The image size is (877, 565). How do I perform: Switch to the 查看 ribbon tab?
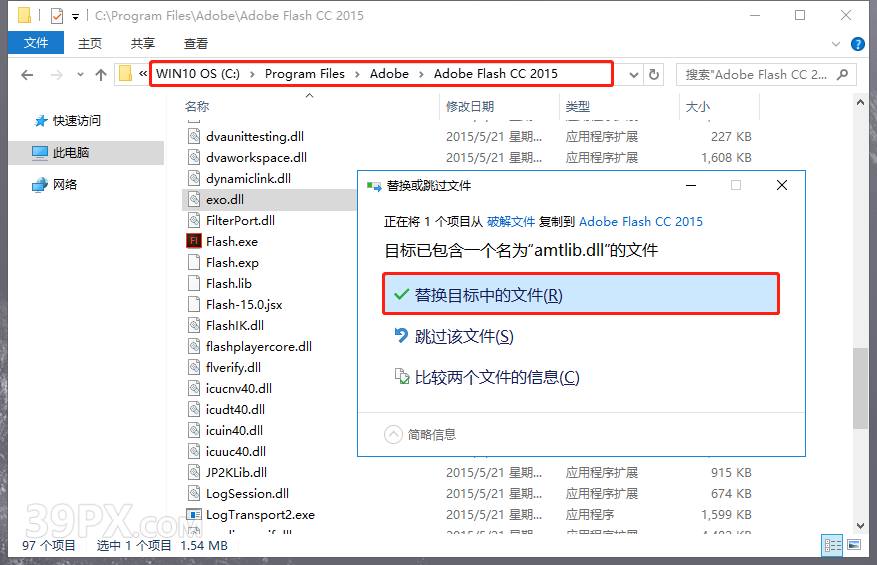point(196,43)
